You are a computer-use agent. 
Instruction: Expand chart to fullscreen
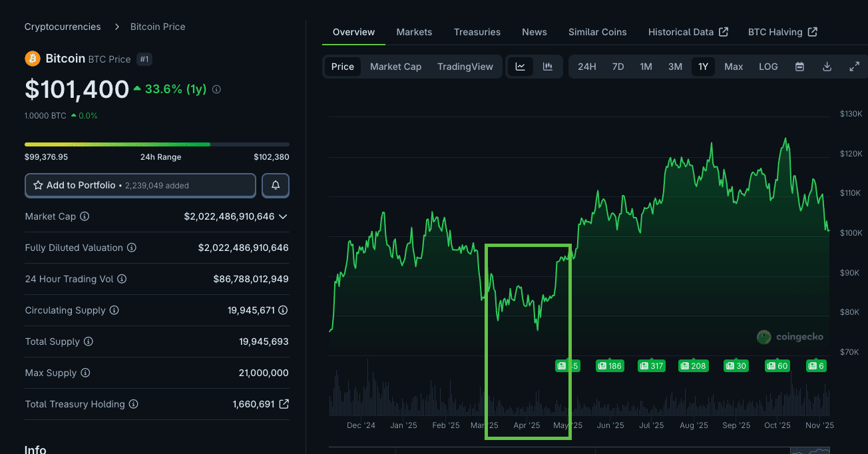point(855,67)
